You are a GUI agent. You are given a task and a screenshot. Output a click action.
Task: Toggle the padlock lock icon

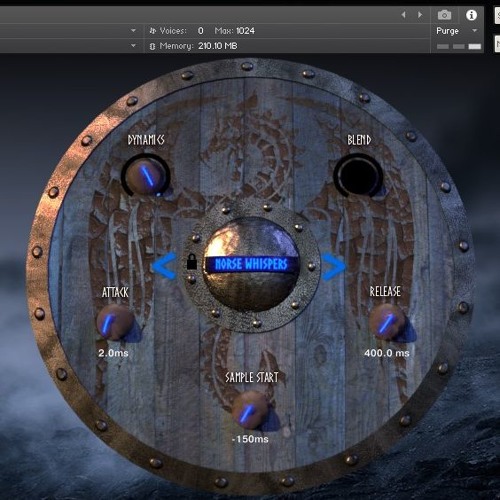pyautogui.click(x=192, y=262)
